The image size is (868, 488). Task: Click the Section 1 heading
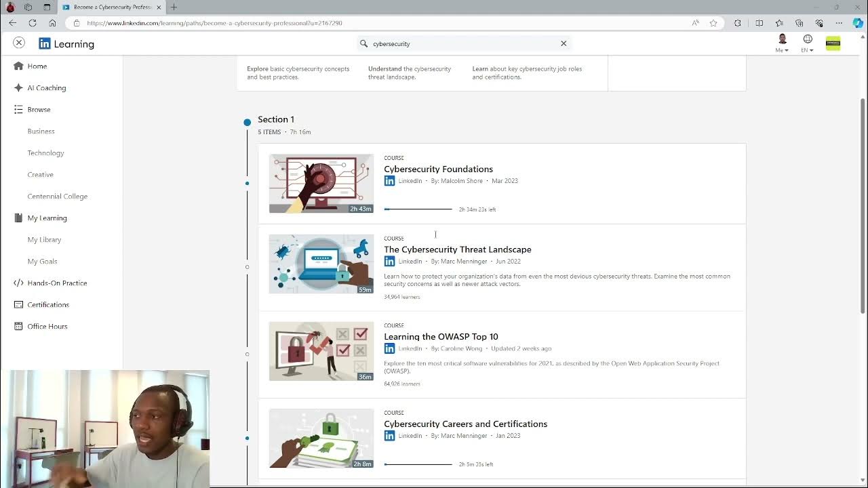point(276,119)
